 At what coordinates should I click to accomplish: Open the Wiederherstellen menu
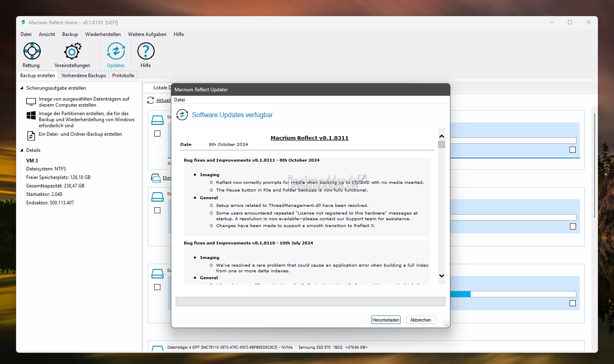[x=103, y=34]
